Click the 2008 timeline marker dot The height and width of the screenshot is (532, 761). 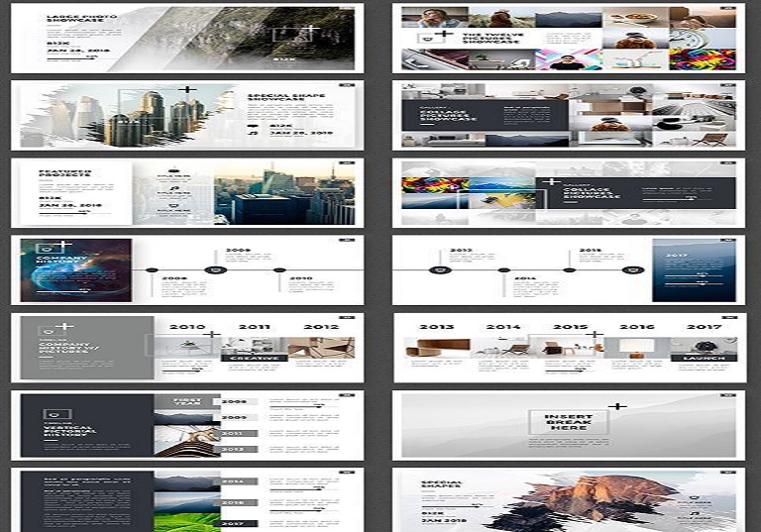coord(153,269)
